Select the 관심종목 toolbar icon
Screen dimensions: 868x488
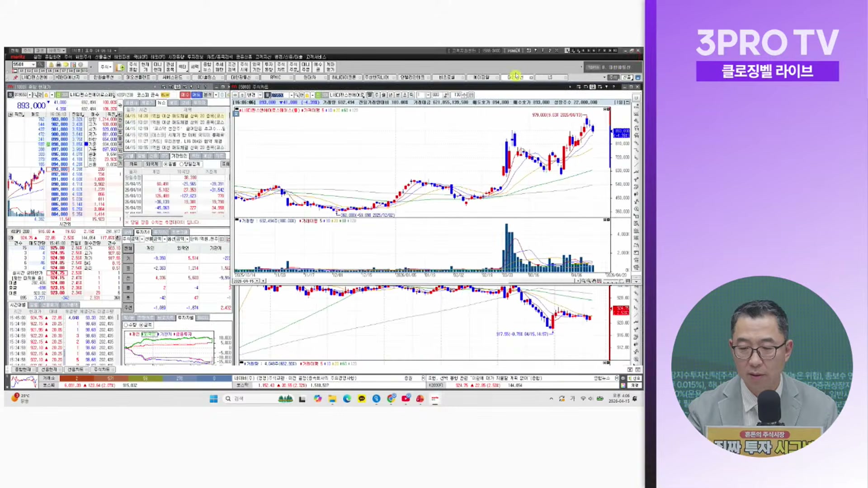(x=170, y=67)
